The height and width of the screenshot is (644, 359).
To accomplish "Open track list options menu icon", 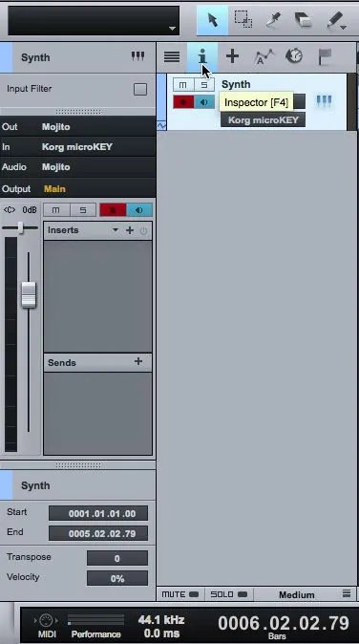I will pyautogui.click(x=347, y=593).
